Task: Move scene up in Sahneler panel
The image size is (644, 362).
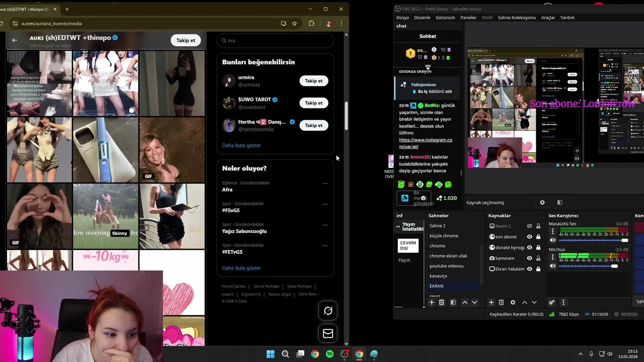Action: coord(464,302)
